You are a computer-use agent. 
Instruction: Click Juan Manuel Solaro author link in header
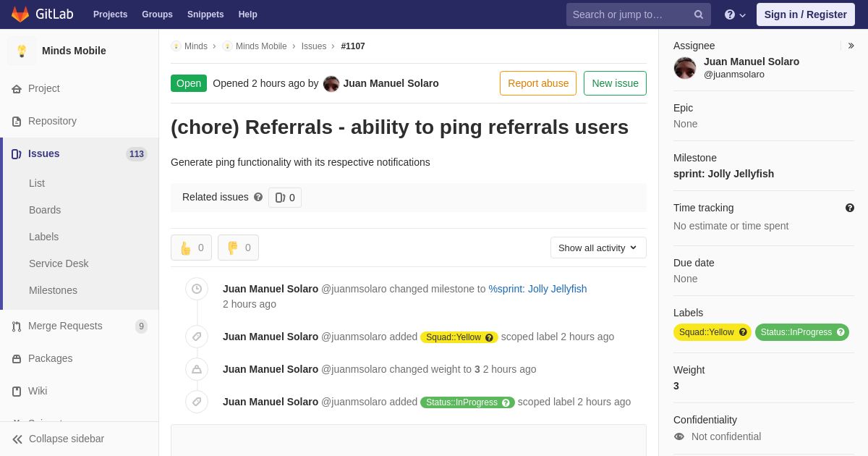(391, 83)
